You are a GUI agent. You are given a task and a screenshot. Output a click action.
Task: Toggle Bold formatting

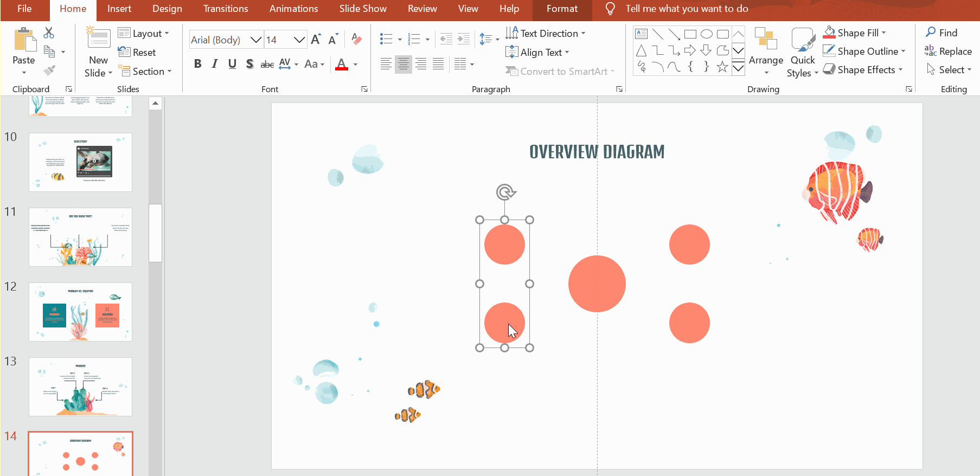[198, 64]
